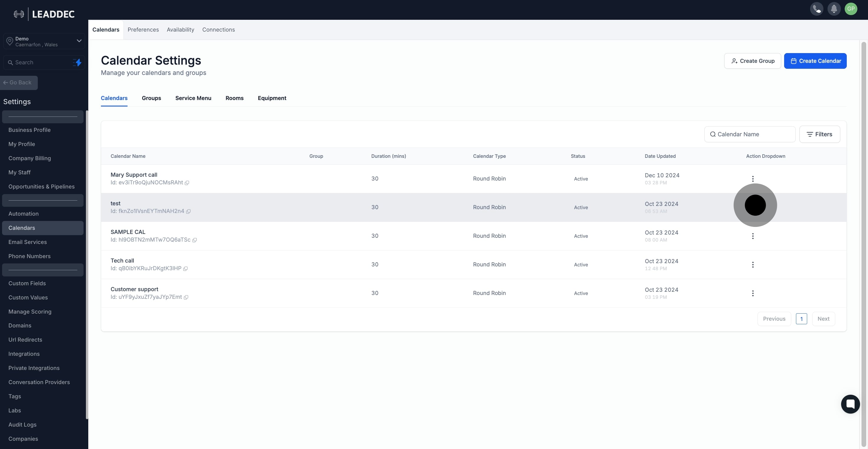
Task: Switch to Preferences top tab
Action: [143, 30]
